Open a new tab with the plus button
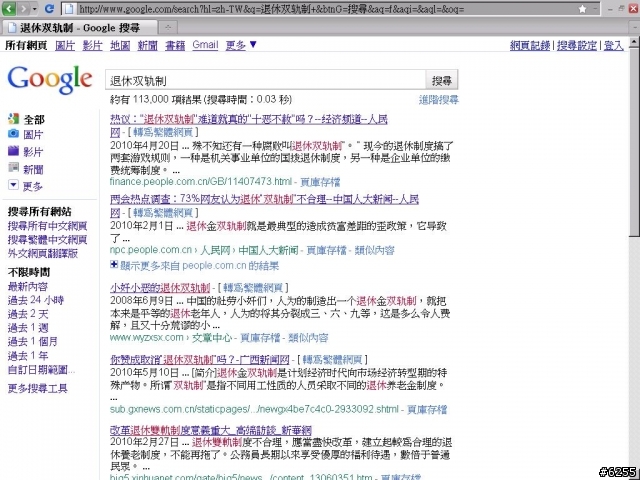This screenshot has width=640, height=480. tap(168, 27)
